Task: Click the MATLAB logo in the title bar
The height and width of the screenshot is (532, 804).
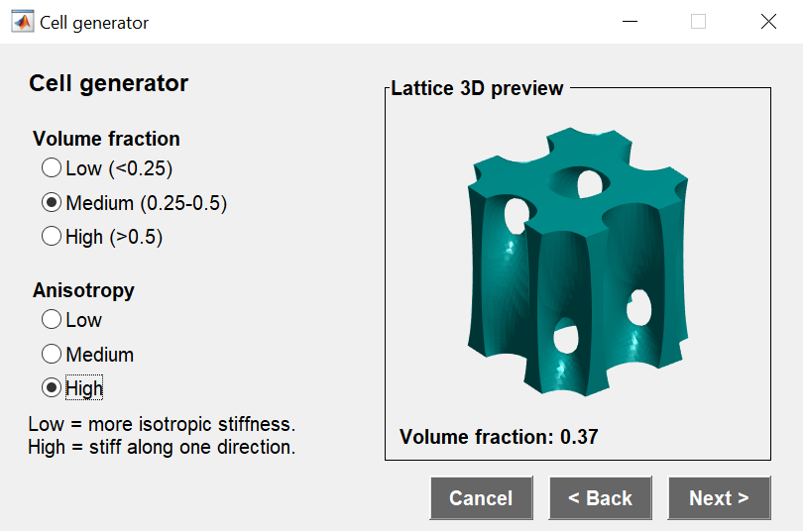Action: (22, 22)
